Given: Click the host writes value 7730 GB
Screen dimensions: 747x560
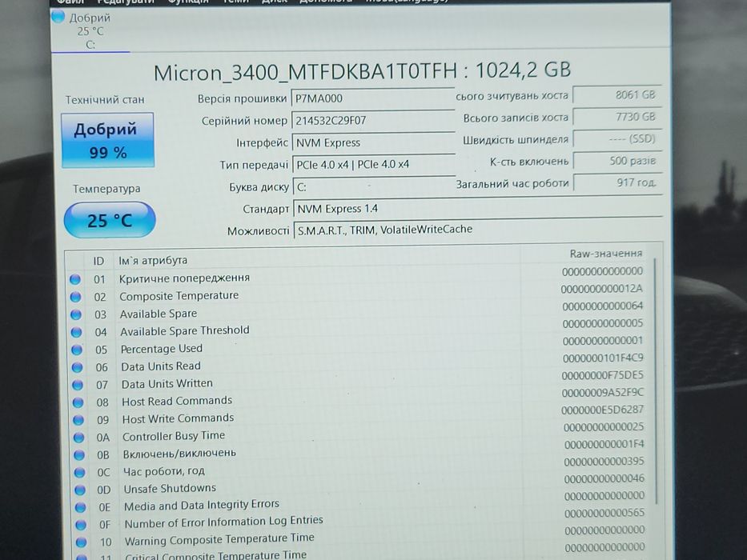Looking at the screenshot, I should coord(617,117).
